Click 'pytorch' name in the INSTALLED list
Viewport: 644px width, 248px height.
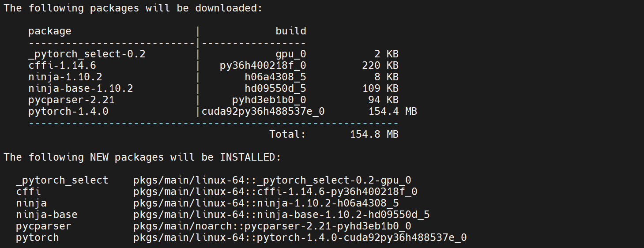(x=37, y=237)
